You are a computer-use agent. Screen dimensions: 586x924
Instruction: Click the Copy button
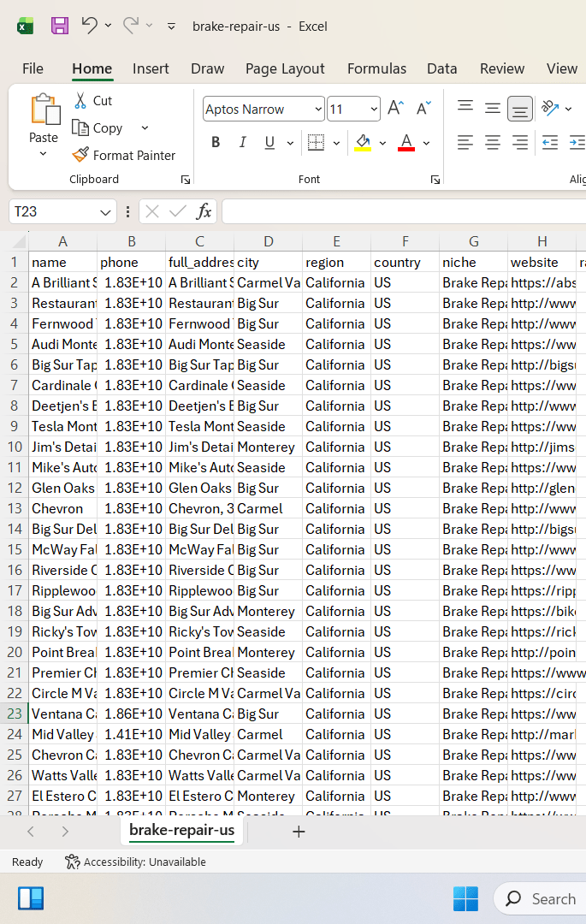coord(98,127)
